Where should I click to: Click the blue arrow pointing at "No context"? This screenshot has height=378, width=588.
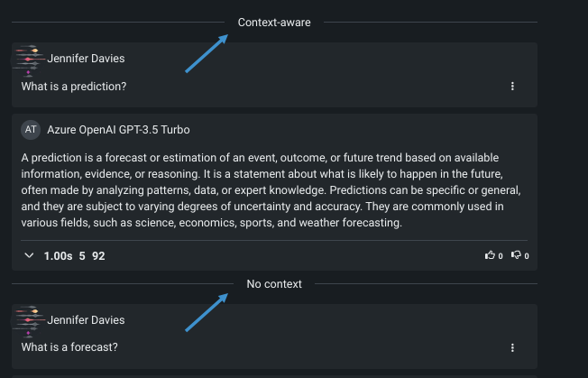click(x=206, y=311)
